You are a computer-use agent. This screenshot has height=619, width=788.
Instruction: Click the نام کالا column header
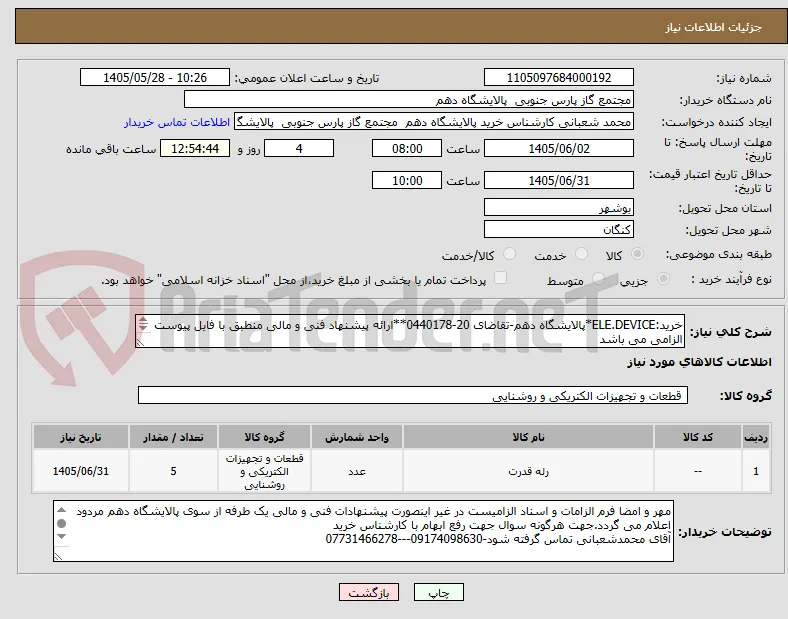click(x=528, y=437)
